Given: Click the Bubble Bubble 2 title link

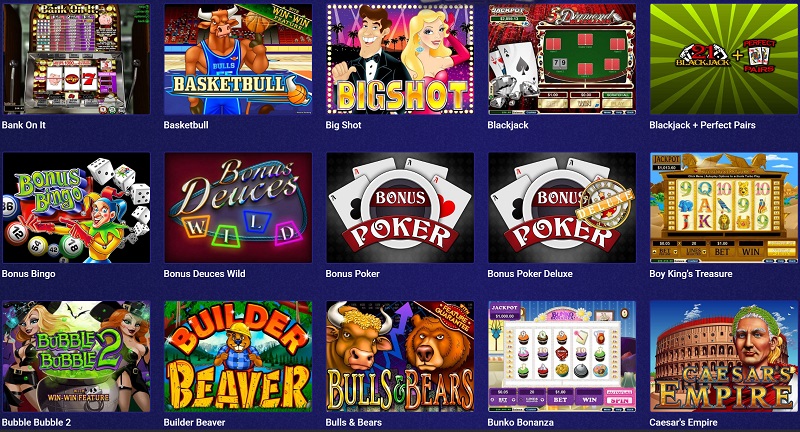Looking at the screenshot, I should pos(36,422).
